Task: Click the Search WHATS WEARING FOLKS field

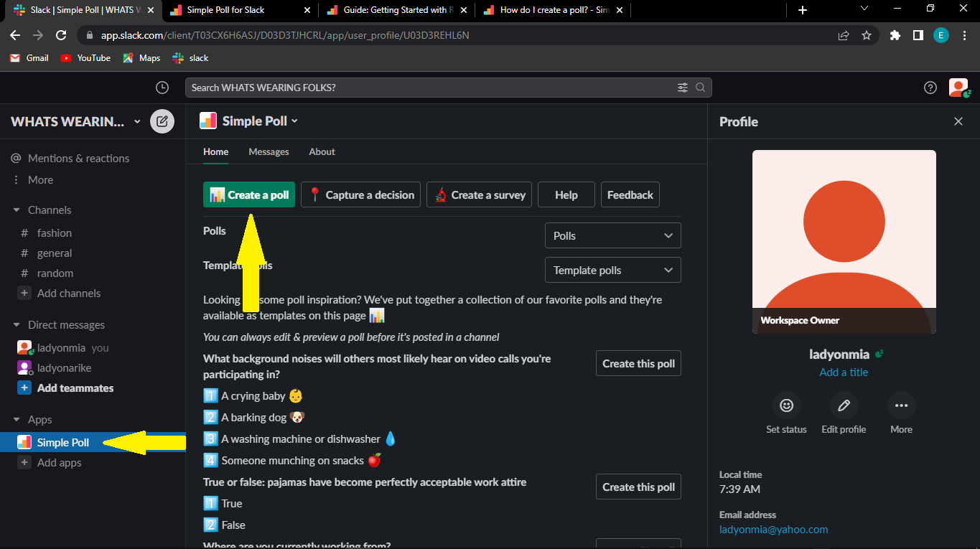Action: click(449, 88)
